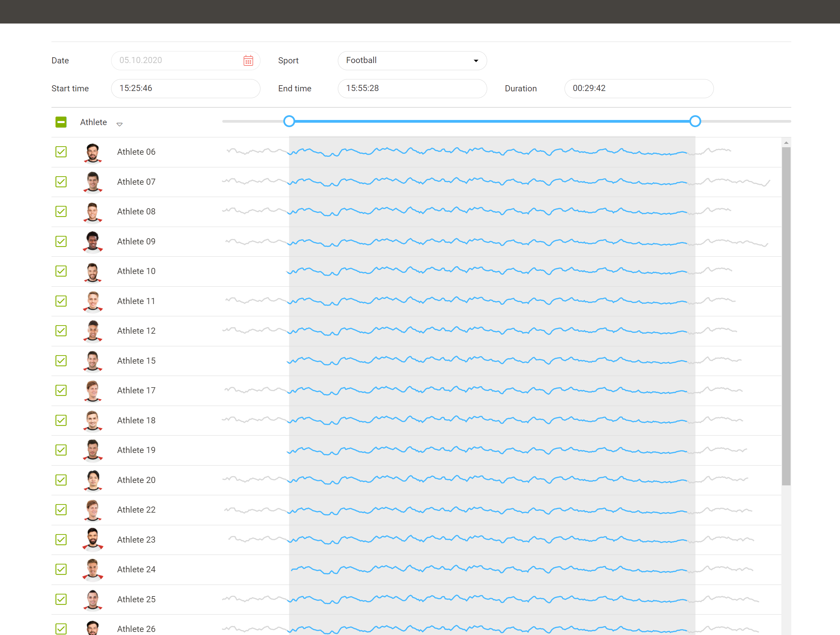Click the Athlete 15 heart rate graph
This screenshot has width=840, height=635.
coord(514,360)
